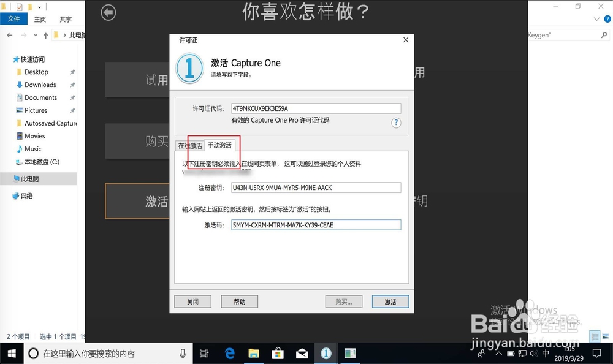Screen dimensions: 613x364
Task: Click the volume speaker icon
Action: point(534,354)
